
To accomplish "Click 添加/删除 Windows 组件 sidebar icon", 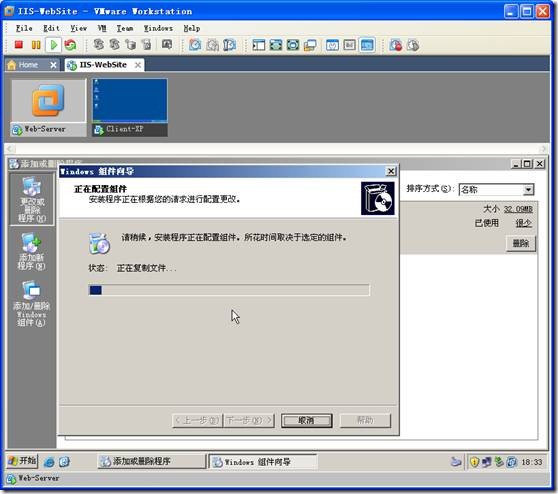I will tap(31, 303).
